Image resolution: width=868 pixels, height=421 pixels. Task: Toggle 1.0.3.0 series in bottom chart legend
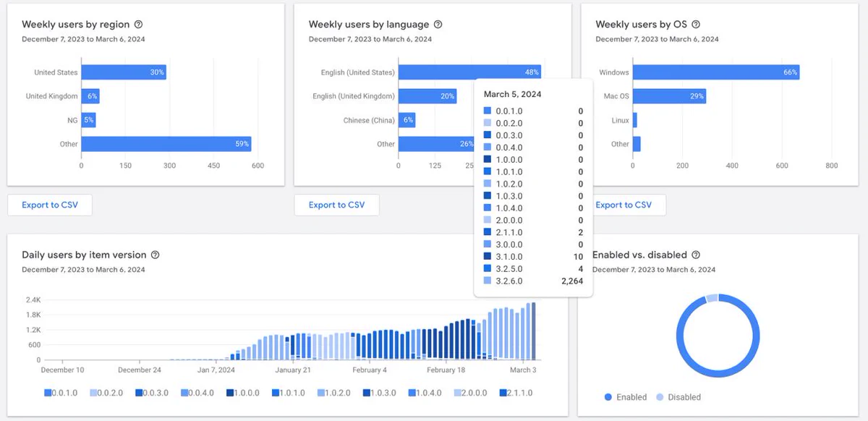(380, 393)
